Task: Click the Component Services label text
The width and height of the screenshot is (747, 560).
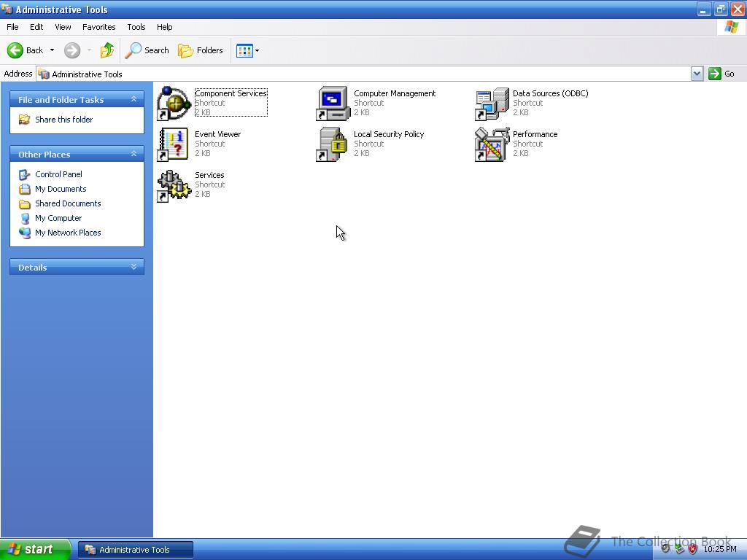Action: (231, 93)
